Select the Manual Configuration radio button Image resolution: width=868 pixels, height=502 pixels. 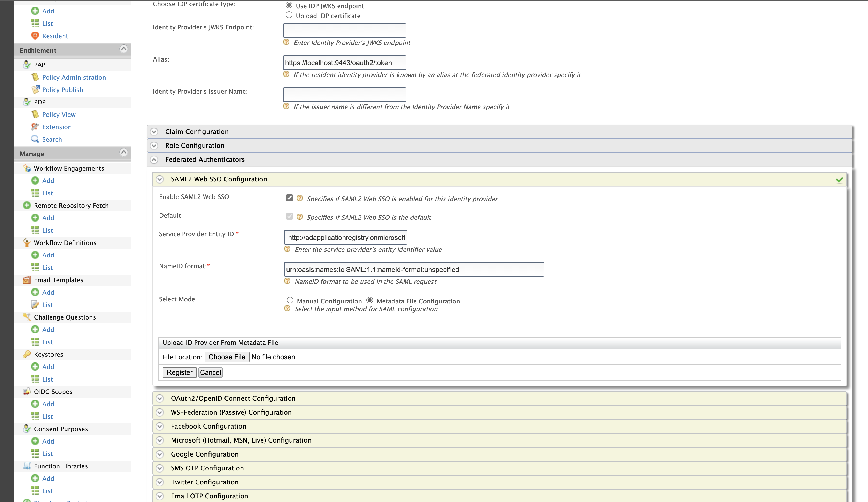click(290, 300)
